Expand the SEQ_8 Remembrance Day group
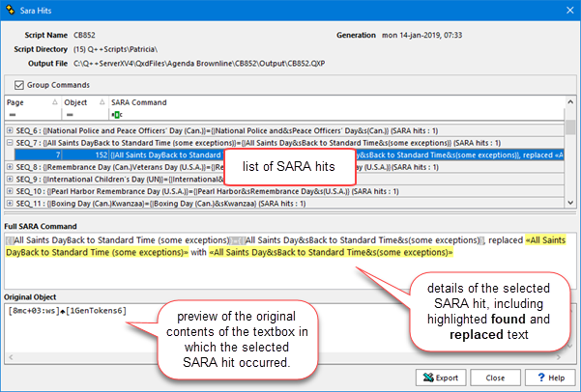Screen dimensions: 581x392 (10, 167)
